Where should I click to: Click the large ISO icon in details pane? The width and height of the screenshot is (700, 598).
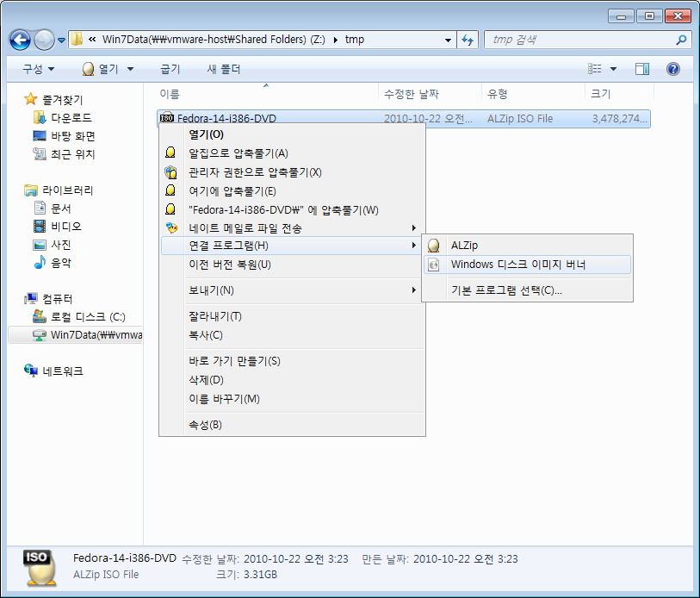40,568
